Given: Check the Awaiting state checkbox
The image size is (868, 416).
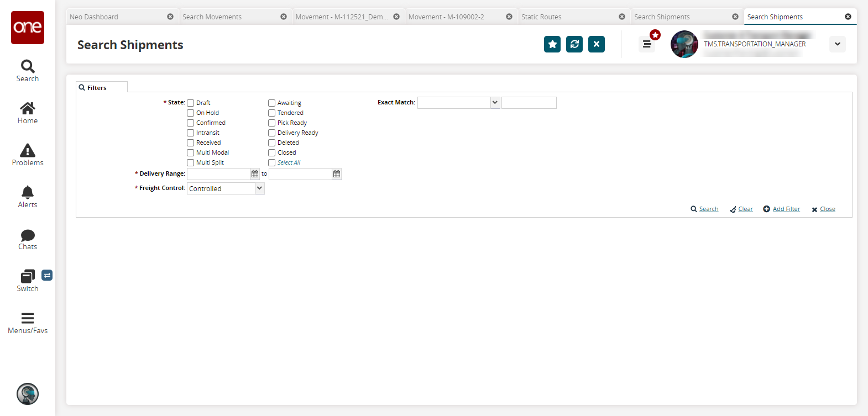Looking at the screenshot, I should tap(272, 103).
